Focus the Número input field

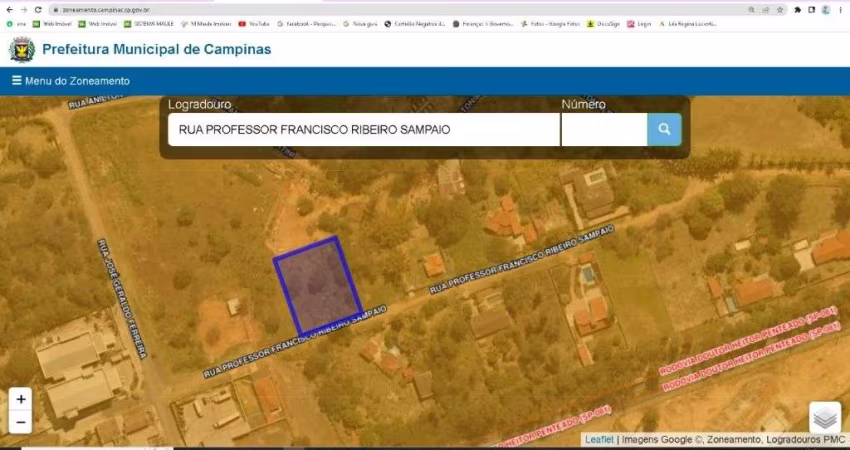click(604, 130)
